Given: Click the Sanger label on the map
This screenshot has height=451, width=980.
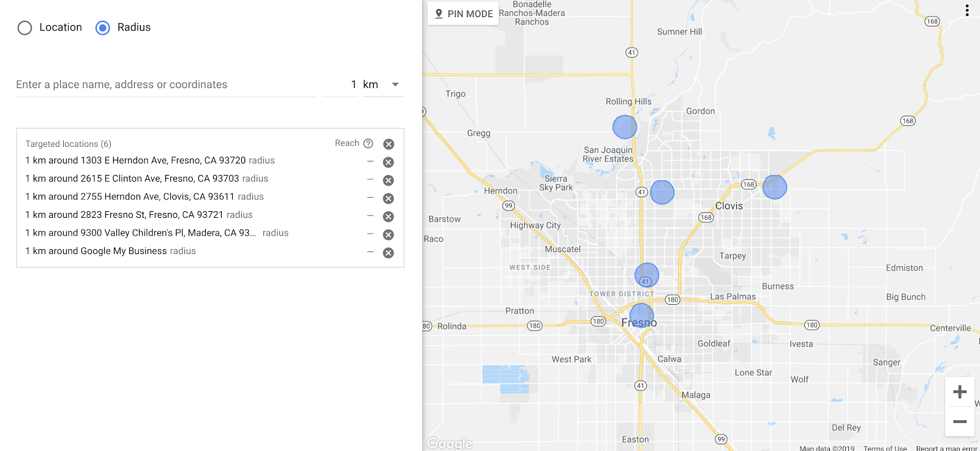Looking at the screenshot, I should click(x=886, y=362).
